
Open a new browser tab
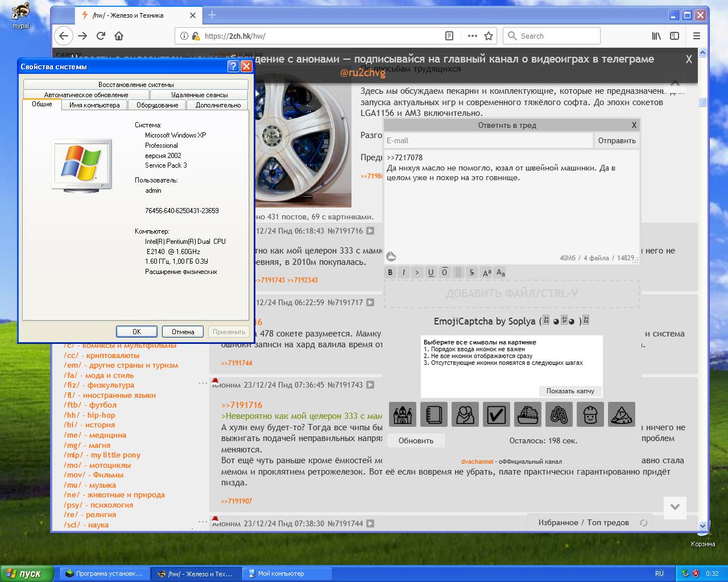pos(212,15)
